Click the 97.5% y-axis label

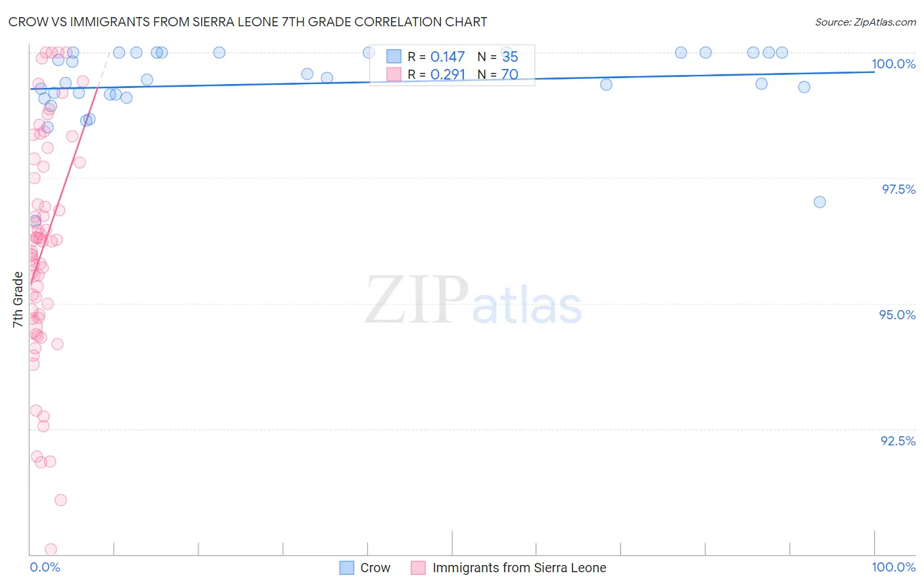(x=898, y=189)
